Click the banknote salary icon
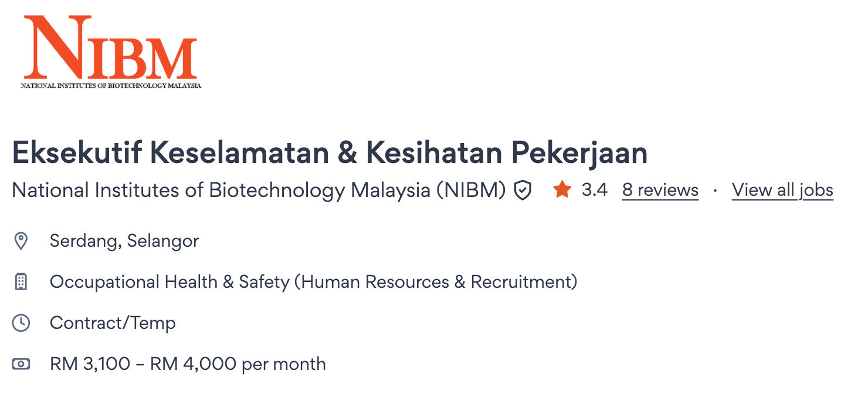 pyautogui.click(x=21, y=364)
